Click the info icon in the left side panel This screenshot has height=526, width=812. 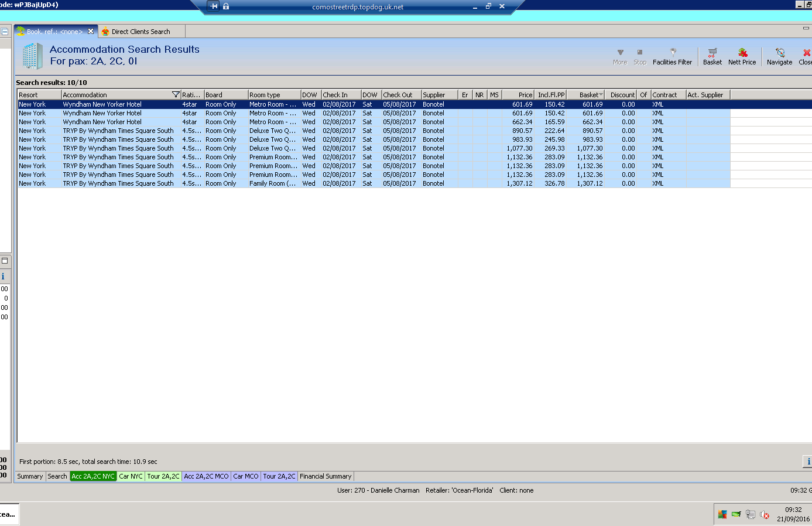(x=3, y=276)
